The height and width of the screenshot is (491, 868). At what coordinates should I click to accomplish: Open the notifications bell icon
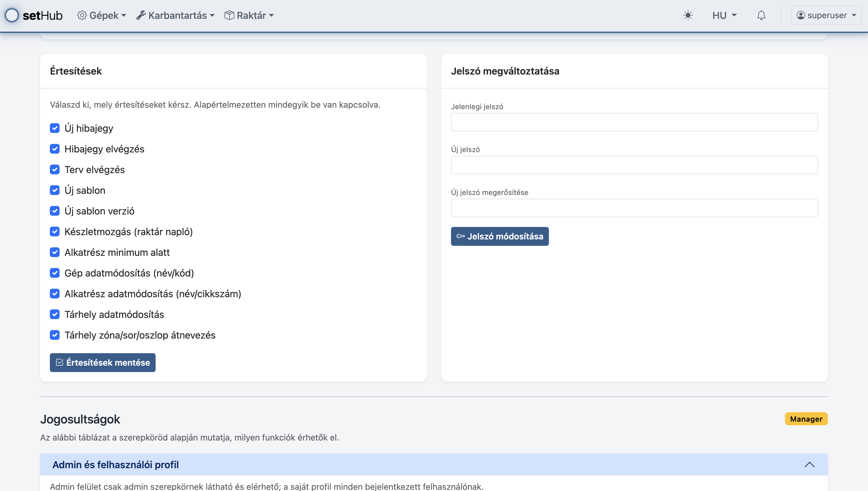[x=761, y=15]
